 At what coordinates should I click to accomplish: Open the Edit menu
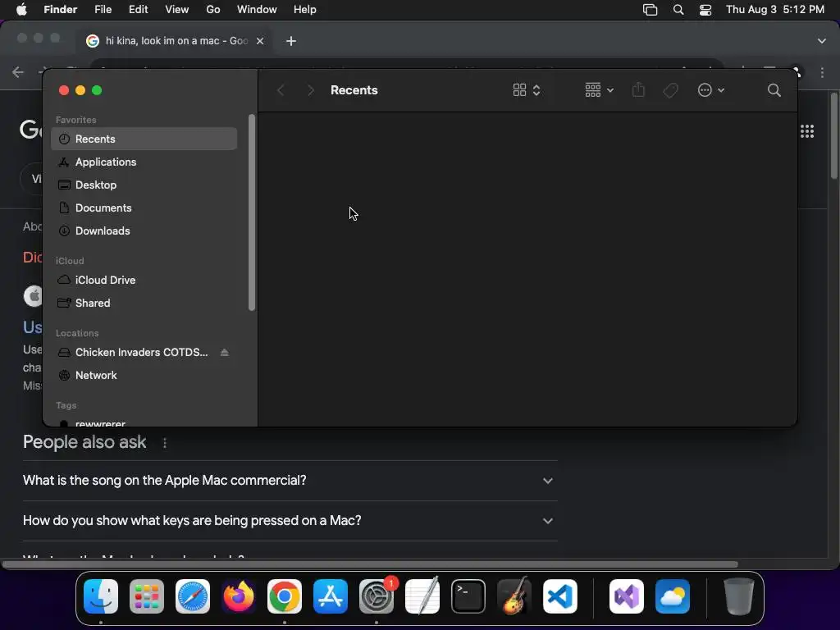point(138,10)
